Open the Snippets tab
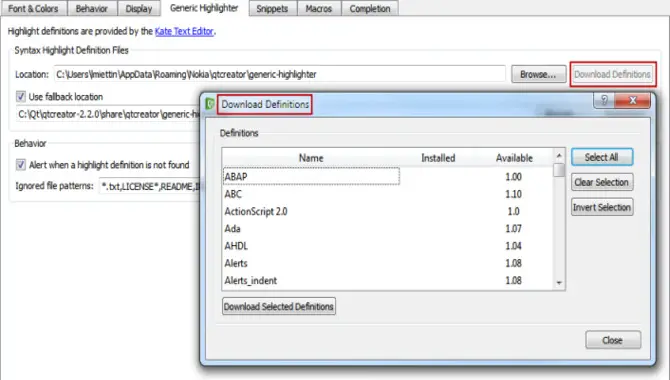Image resolution: width=670 pixels, height=380 pixels. (272, 9)
